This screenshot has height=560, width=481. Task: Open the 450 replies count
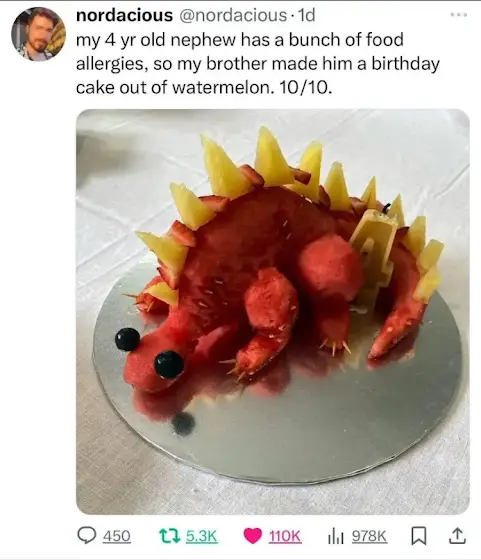116,536
